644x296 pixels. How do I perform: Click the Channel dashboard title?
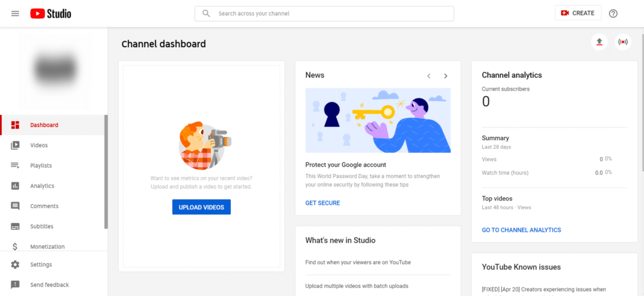coord(164,44)
